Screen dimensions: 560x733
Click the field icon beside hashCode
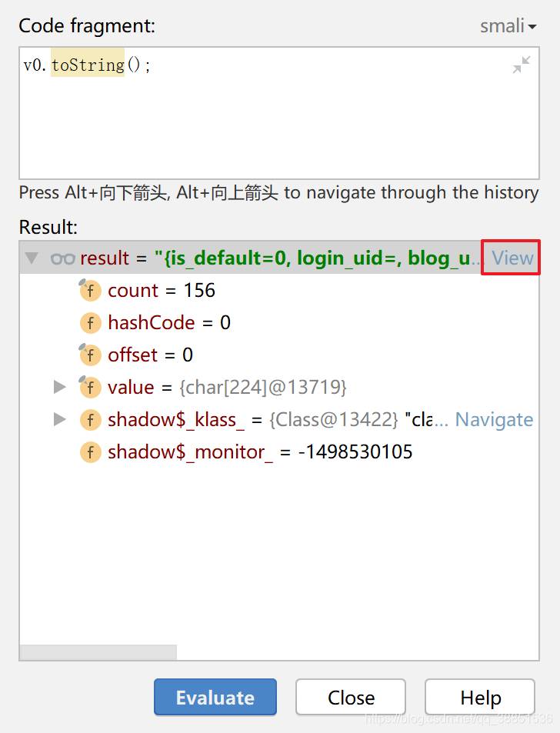click(90, 323)
